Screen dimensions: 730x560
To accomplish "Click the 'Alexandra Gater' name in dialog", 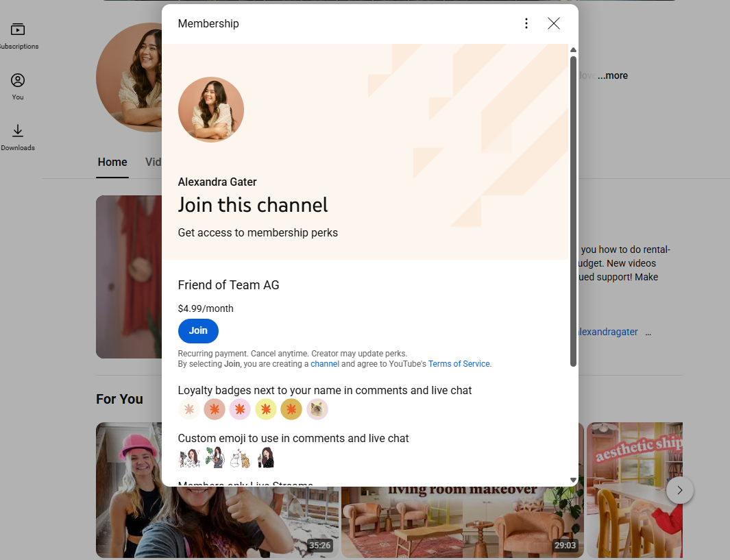I will 217,182.
